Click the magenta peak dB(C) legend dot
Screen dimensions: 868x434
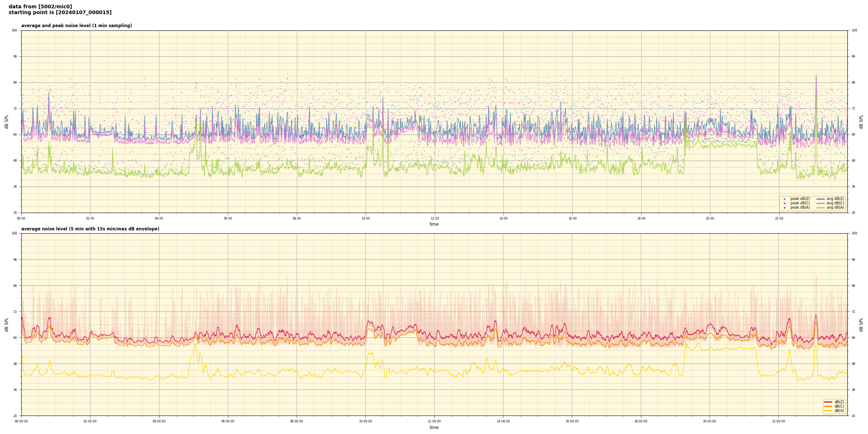[x=784, y=203]
